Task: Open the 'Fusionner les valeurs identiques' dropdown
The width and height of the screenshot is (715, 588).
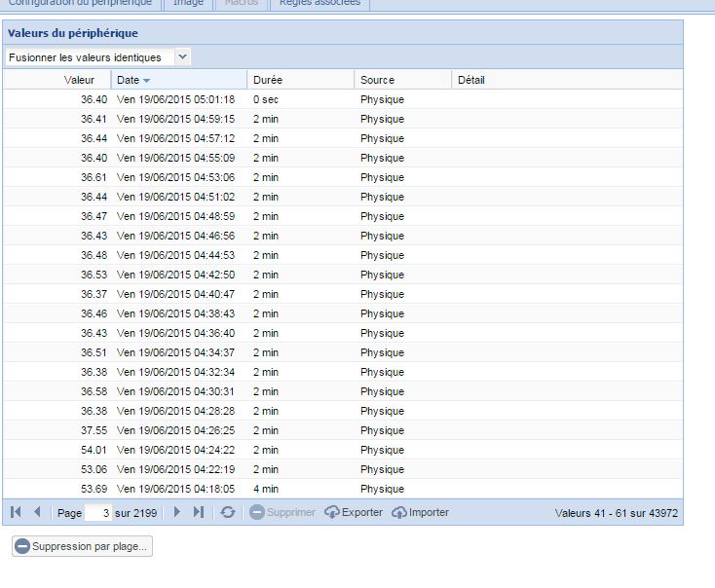Action: click(x=183, y=57)
